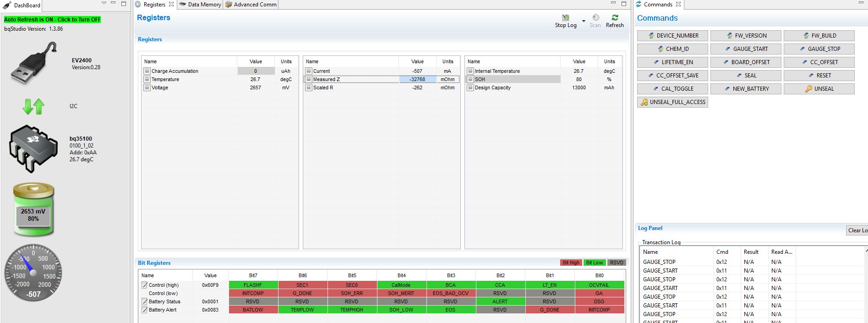Click the RESET command button

pos(819,76)
